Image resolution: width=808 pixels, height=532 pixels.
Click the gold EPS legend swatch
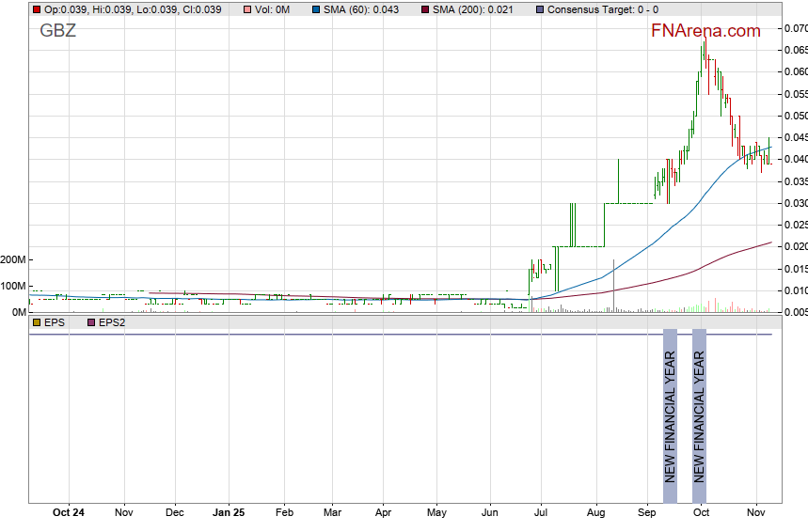36,322
